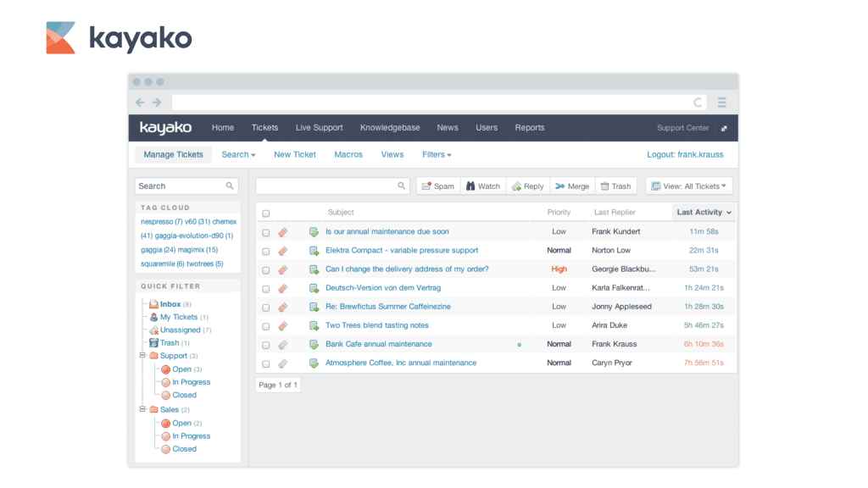868x488 pixels.
Task: Click the browser refresh icon
Action: click(698, 103)
